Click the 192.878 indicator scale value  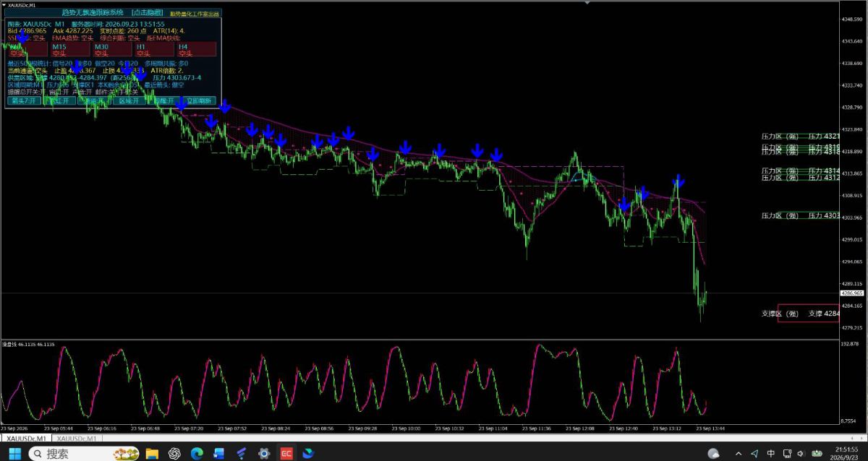(x=850, y=344)
